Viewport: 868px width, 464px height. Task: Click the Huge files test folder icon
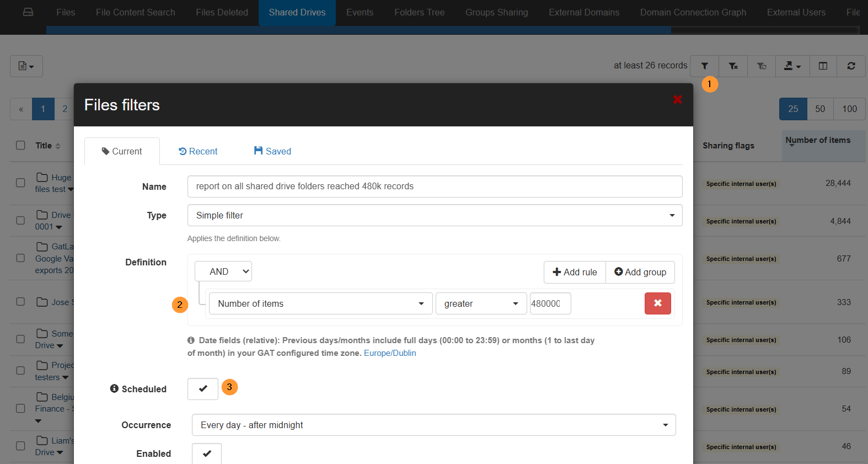click(42, 177)
